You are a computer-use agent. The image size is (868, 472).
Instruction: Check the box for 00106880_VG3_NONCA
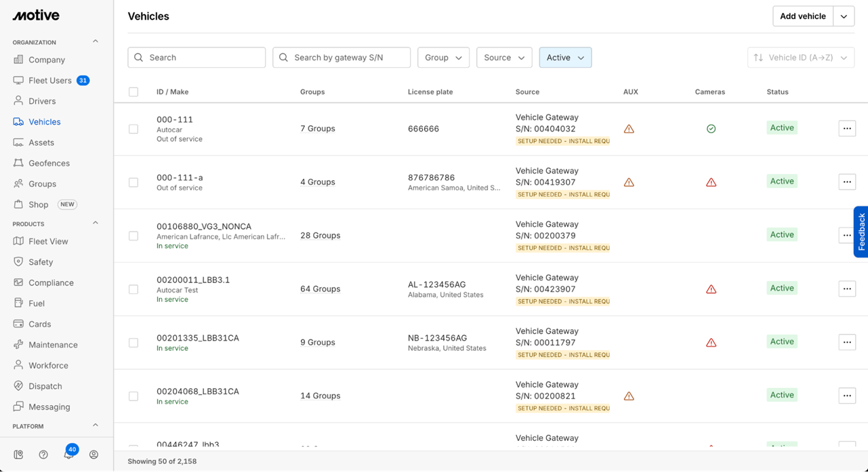pos(133,236)
